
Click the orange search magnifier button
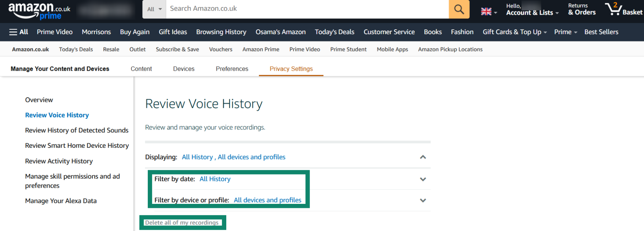click(459, 9)
